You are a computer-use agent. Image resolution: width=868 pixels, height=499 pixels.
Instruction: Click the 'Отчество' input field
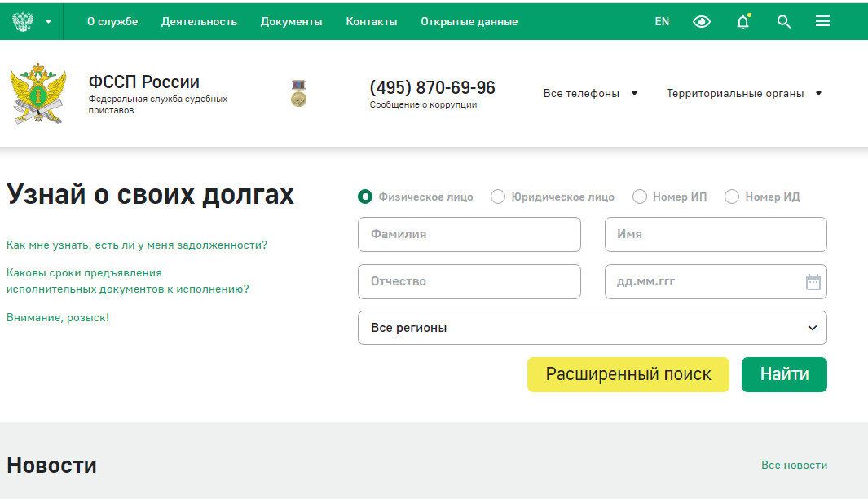pyautogui.click(x=469, y=282)
